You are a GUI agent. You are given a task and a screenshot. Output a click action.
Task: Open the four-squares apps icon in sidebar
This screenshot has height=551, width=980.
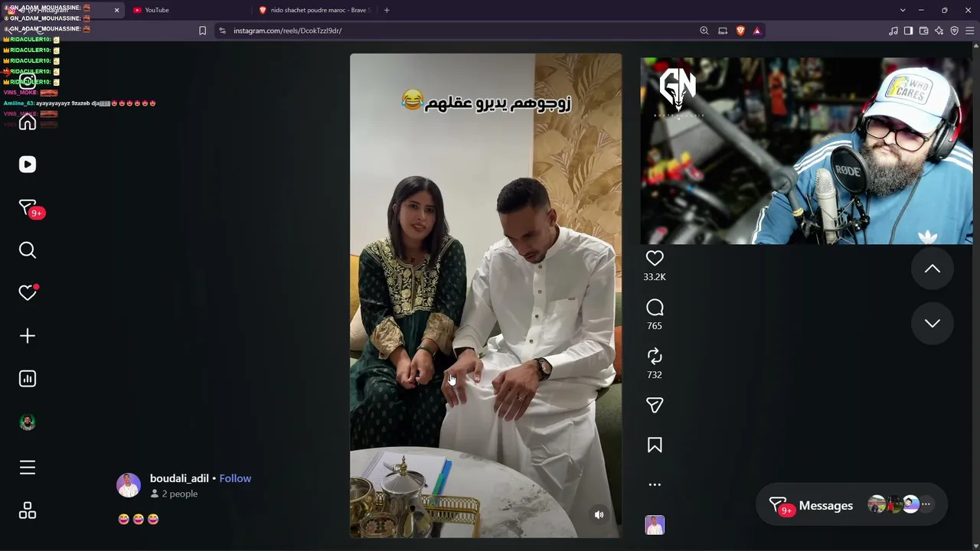(28, 510)
